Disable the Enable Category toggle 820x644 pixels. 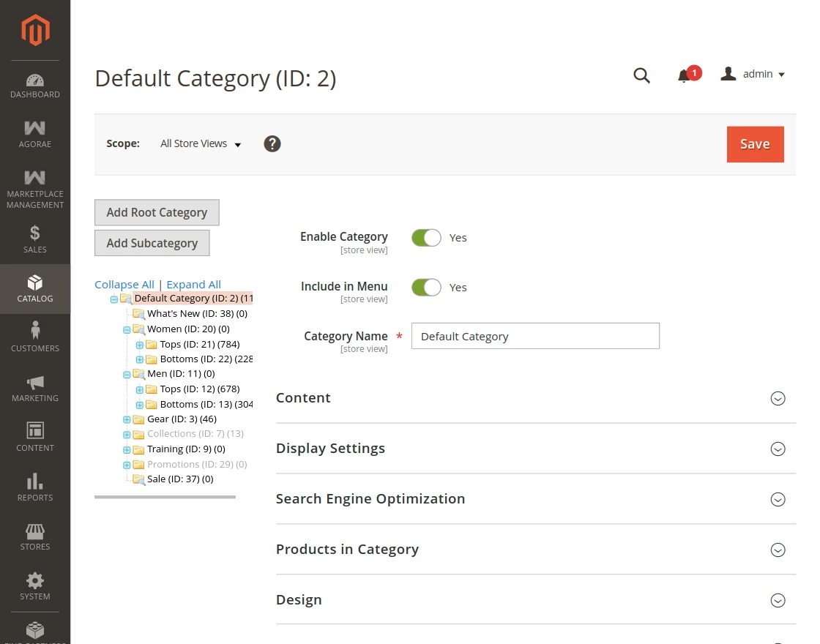[426, 237]
